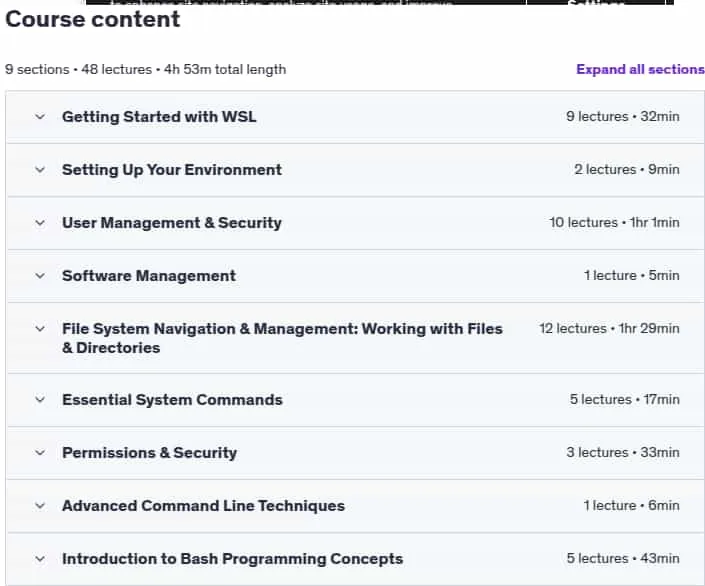This screenshot has width=705, height=586.
Task: Expand Advanced Command Line Techniques chevron
Action: (40, 506)
